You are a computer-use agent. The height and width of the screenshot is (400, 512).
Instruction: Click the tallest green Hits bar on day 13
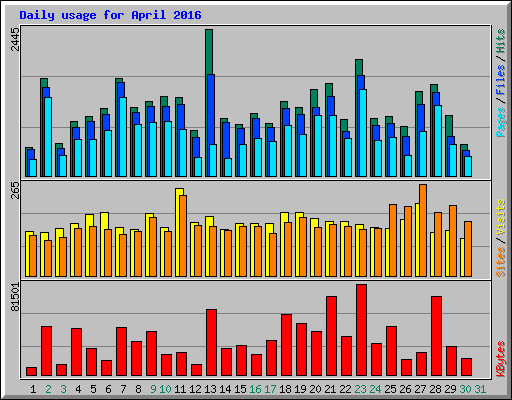(209, 52)
